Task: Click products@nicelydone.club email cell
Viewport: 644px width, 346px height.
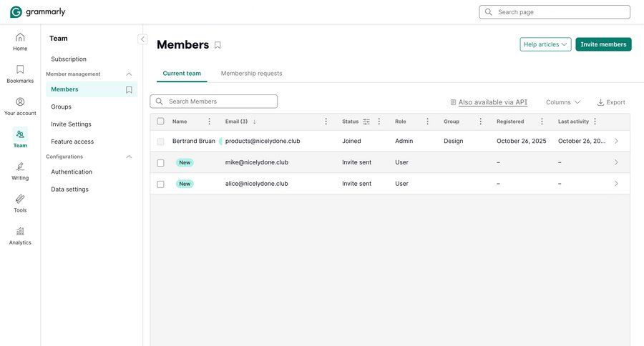Action: tap(263, 141)
